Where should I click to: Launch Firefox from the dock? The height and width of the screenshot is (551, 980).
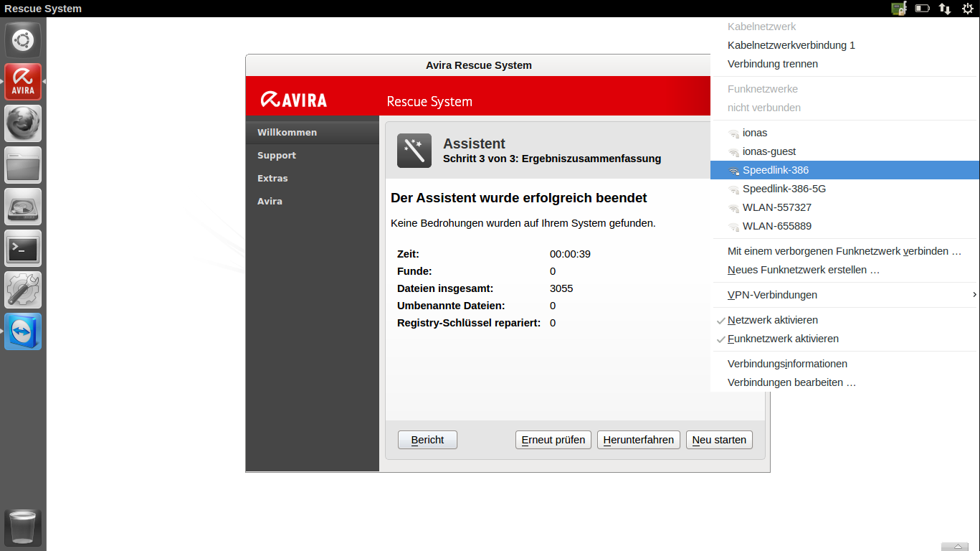[x=23, y=123]
